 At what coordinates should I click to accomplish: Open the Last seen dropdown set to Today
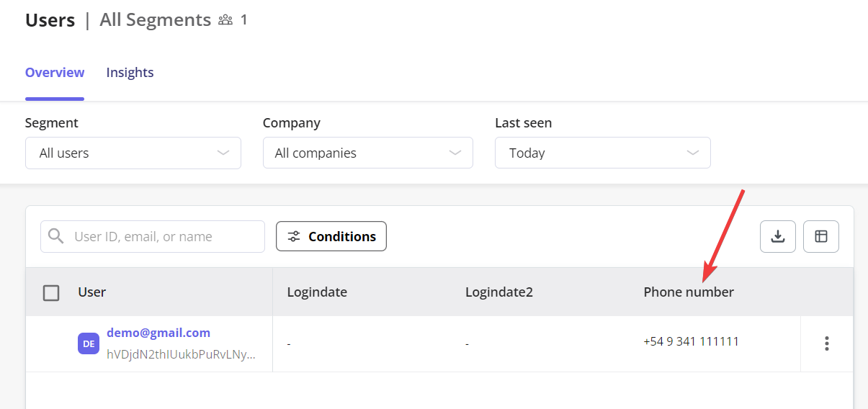coord(603,153)
